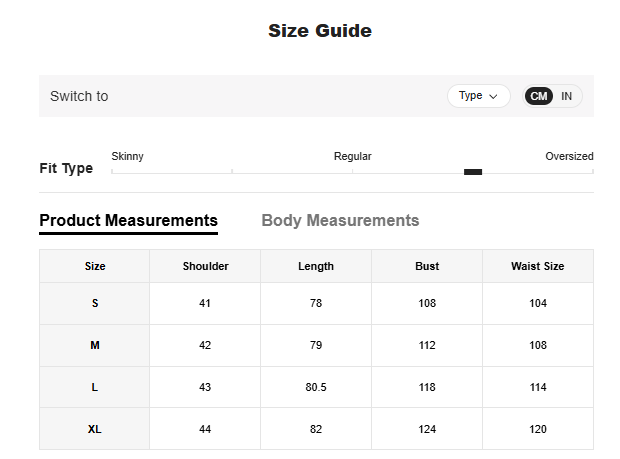Open the Type dropdown
This screenshot has width=620, height=459.
(x=478, y=96)
